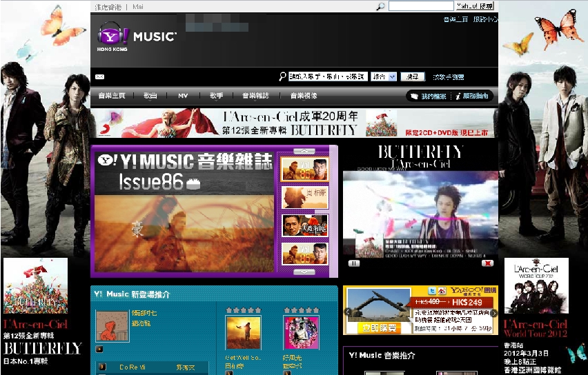The width and height of the screenshot is (588, 375).
Task: Open the 歌曲 navigation tab
Action: 150,96
